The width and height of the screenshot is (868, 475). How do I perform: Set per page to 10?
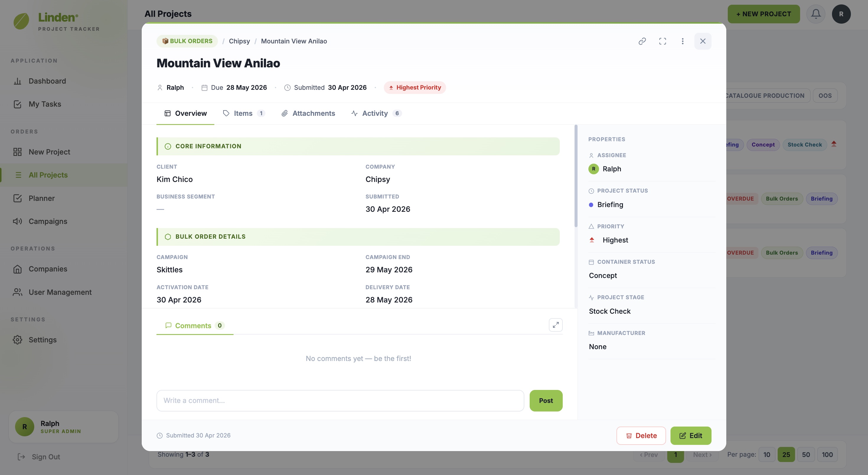[x=766, y=454]
